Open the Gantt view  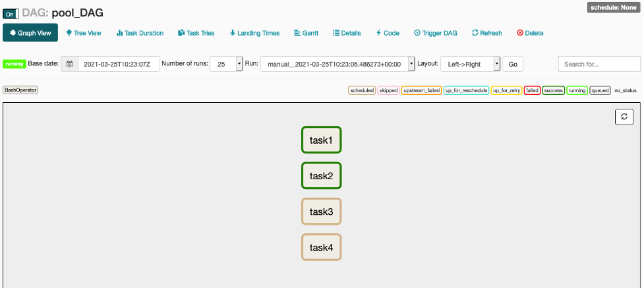tap(306, 33)
